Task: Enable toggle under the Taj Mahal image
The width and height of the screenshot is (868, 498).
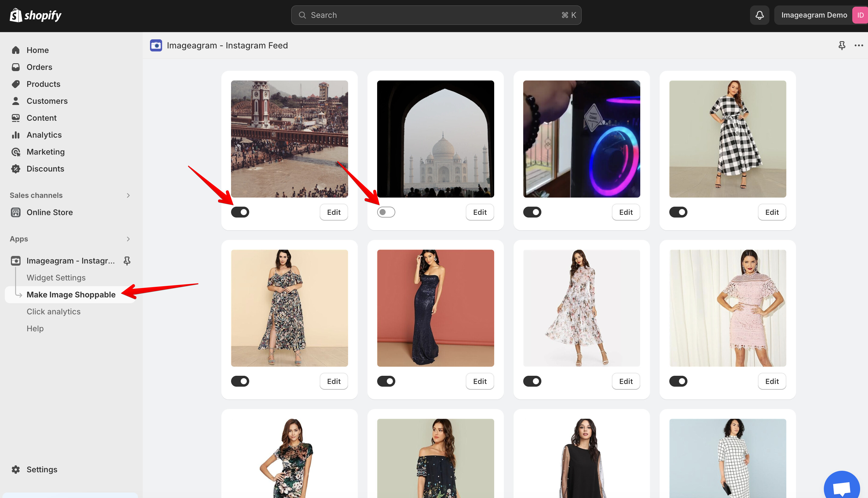Action: 386,212
